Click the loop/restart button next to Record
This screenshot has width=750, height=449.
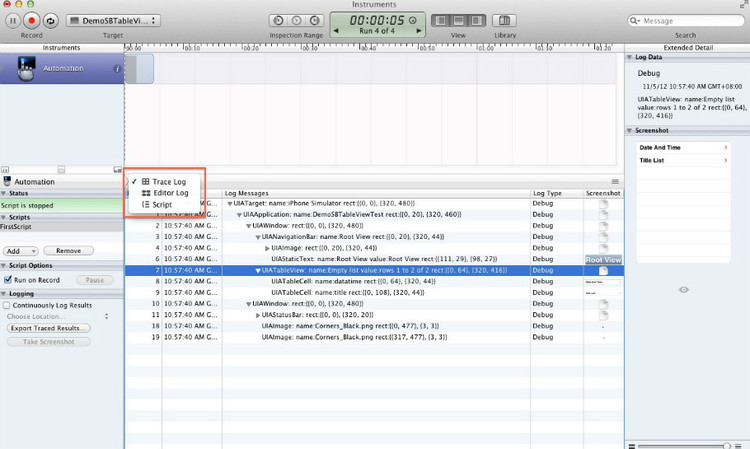pos(51,20)
